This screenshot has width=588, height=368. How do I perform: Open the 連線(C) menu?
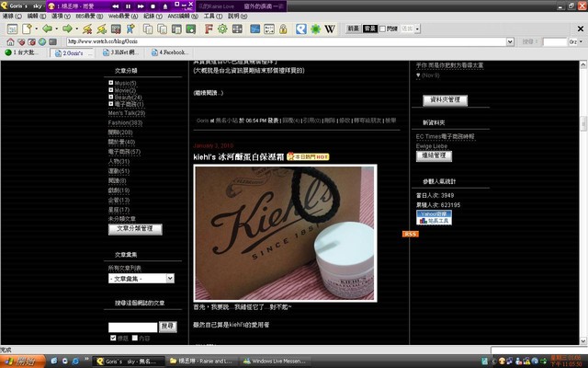[12, 17]
